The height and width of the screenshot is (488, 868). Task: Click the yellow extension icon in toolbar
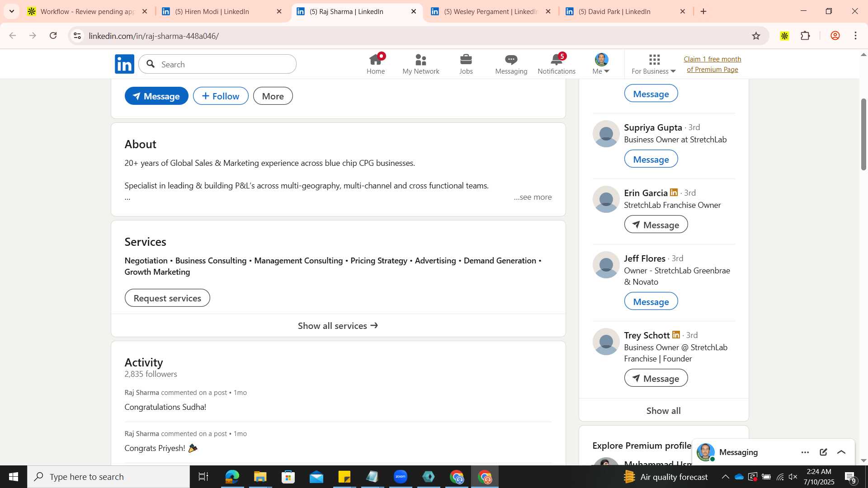tap(784, 36)
